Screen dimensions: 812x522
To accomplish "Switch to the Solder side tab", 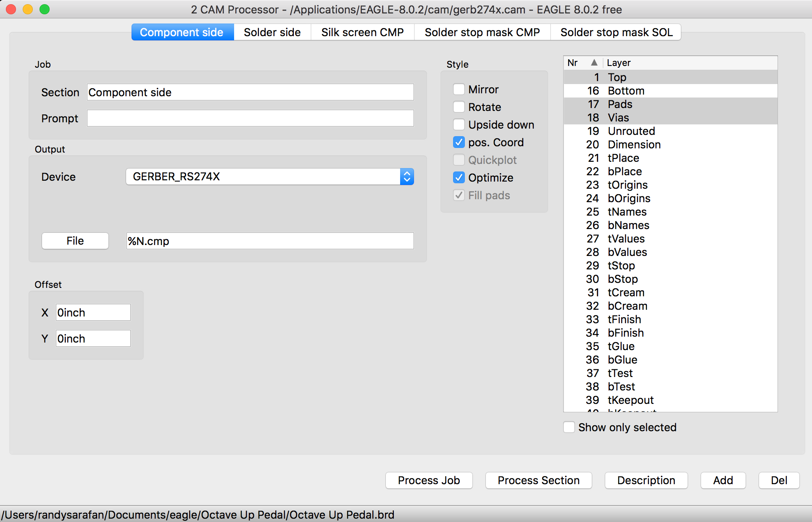I will click(272, 32).
